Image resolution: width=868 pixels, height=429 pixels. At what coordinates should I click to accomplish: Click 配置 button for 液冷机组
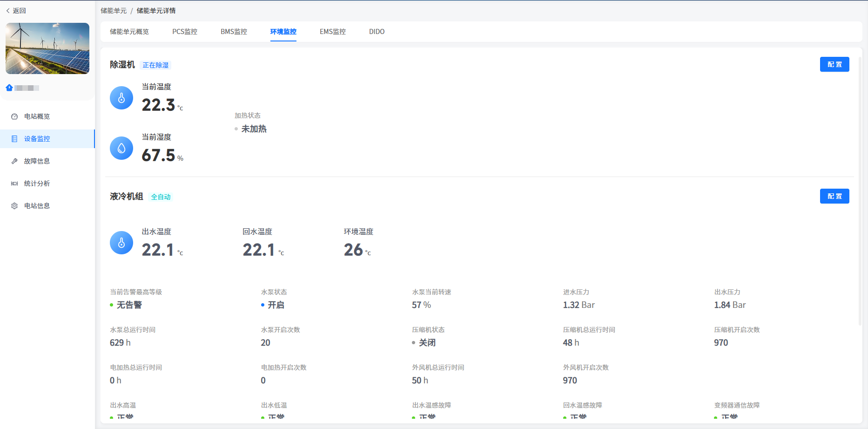(x=834, y=196)
